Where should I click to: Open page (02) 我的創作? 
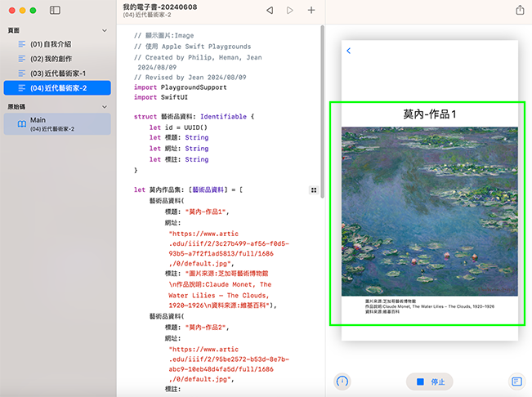click(x=49, y=58)
